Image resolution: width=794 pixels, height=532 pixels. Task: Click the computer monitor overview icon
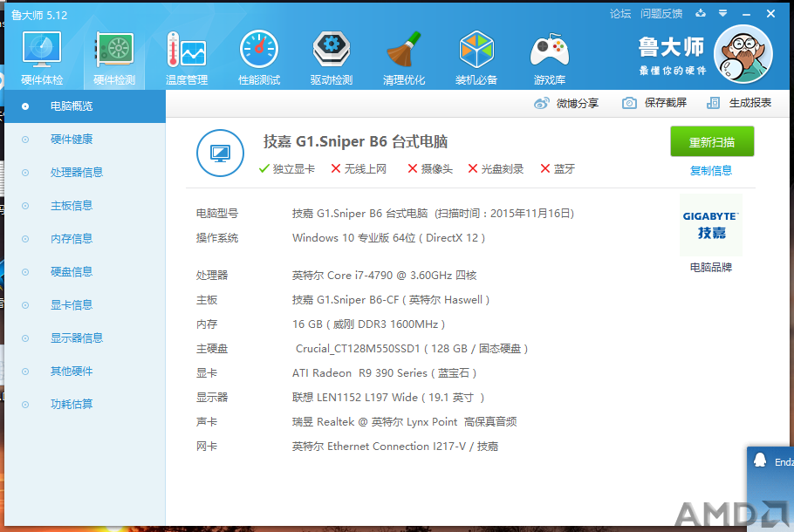(x=220, y=153)
